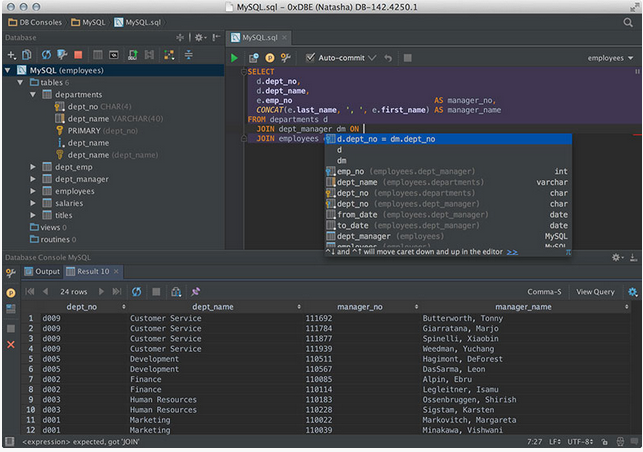Switch to the Output tab
This screenshot has height=452, width=643.
pyautogui.click(x=42, y=272)
